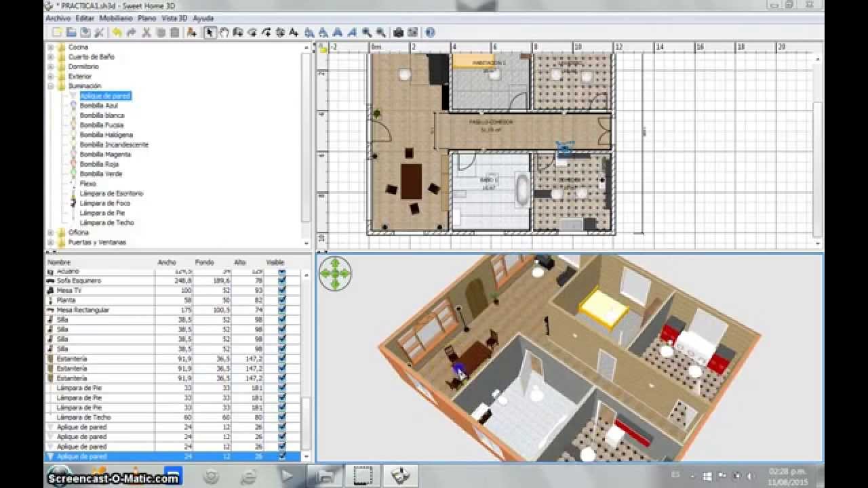Expand the Exterior catalog folder
Viewport: 868px width, 488px height.
(x=51, y=77)
